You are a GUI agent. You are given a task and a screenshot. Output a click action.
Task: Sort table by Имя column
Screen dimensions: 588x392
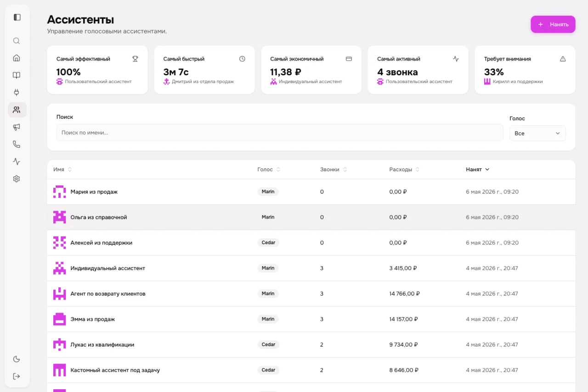(x=62, y=169)
